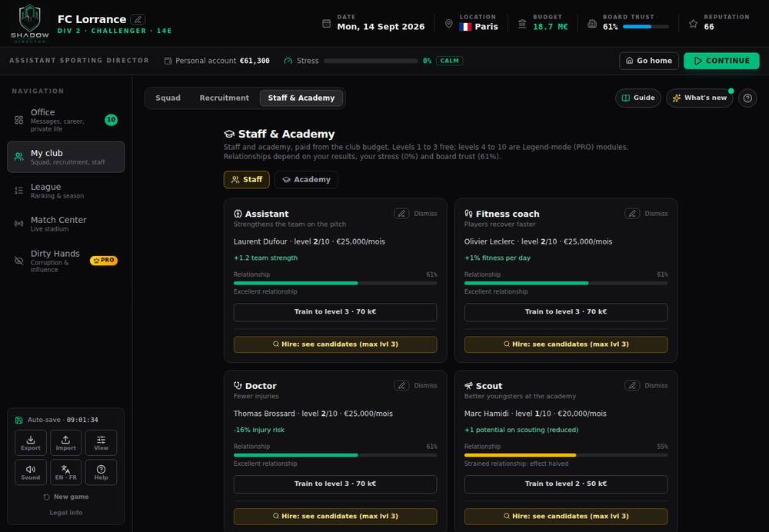The height and width of the screenshot is (532, 769).
Task: Click the Board Trust progress bar
Action: coord(646,27)
